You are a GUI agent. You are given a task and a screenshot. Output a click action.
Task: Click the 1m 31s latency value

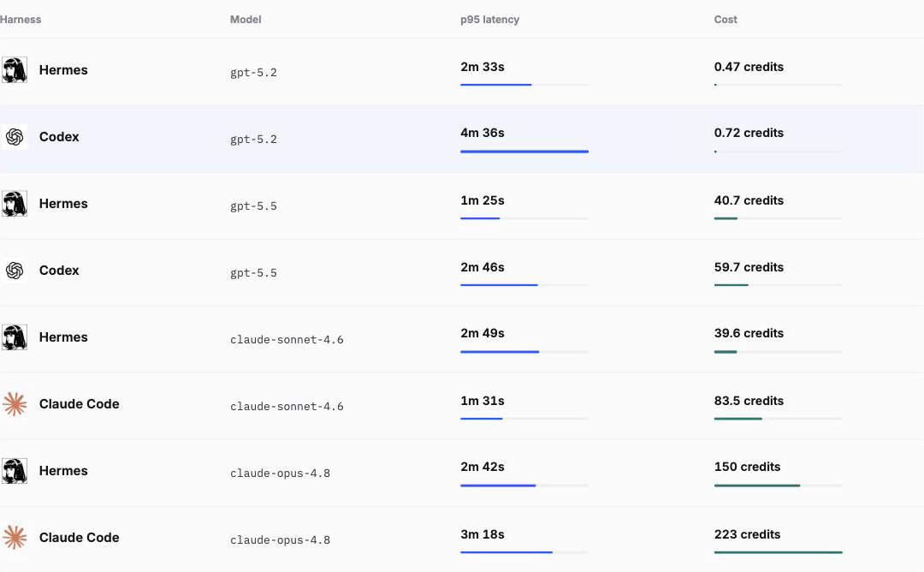tap(482, 401)
